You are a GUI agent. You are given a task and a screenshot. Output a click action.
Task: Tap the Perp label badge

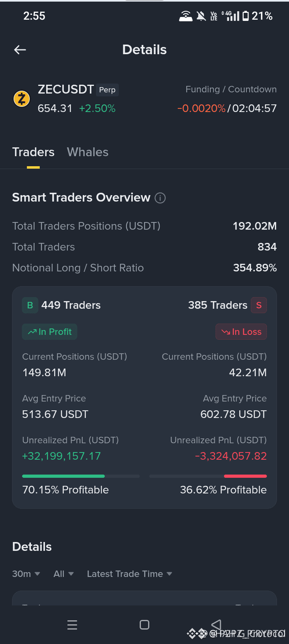tap(107, 90)
